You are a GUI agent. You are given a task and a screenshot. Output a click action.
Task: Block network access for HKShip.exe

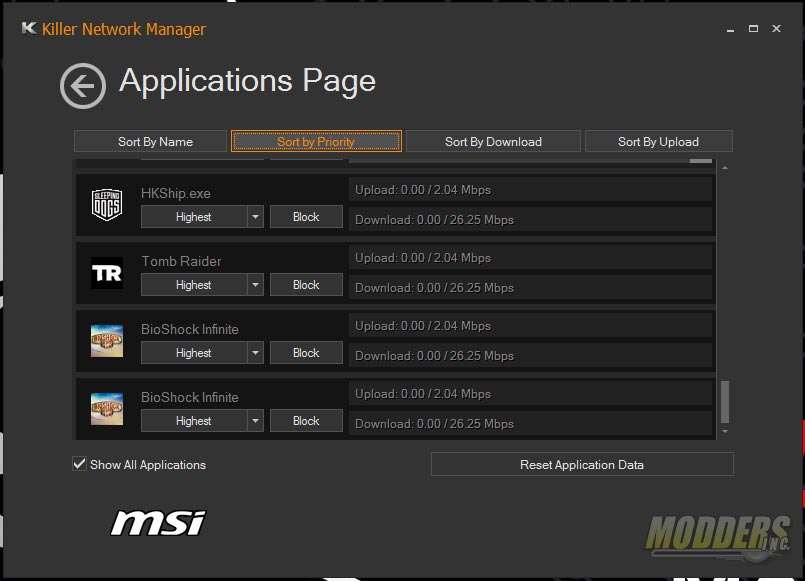click(x=306, y=217)
